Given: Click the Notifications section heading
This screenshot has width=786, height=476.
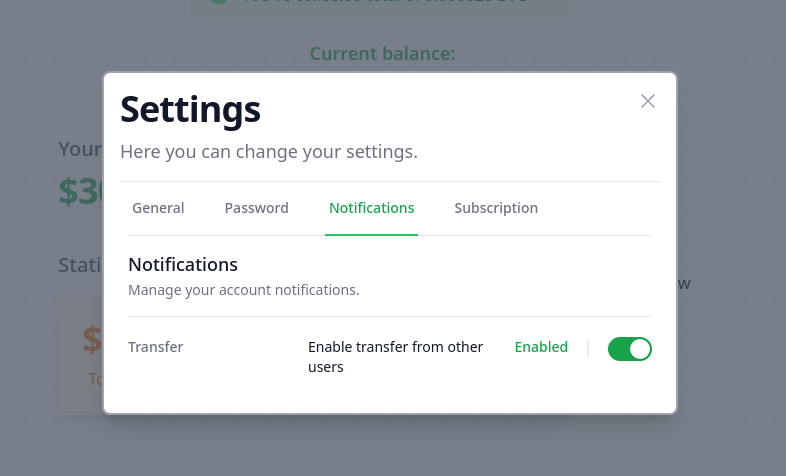Looking at the screenshot, I should click(x=183, y=265).
